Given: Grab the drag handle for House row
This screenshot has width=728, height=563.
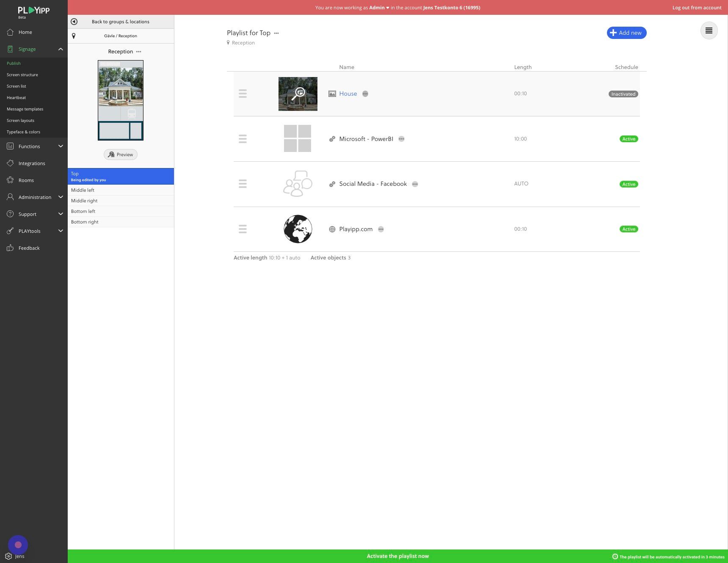Looking at the screenshot, I should pyautogui.click(x=243, y=94).
